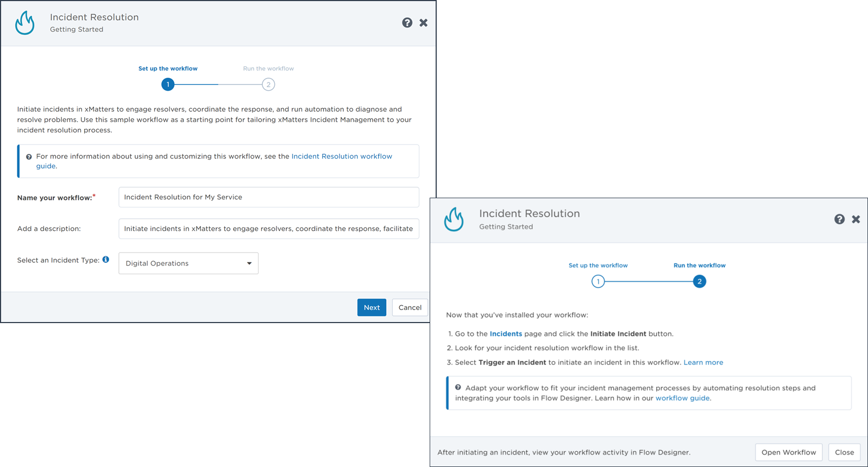The width and height of the screenshot is (868, 467).
Task: Click the 'Select an Incident Type:' label
Action: pos(58,260)
